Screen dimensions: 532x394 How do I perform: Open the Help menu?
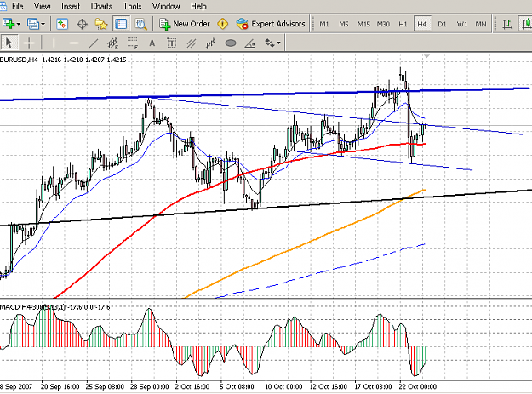coord(198,6)
